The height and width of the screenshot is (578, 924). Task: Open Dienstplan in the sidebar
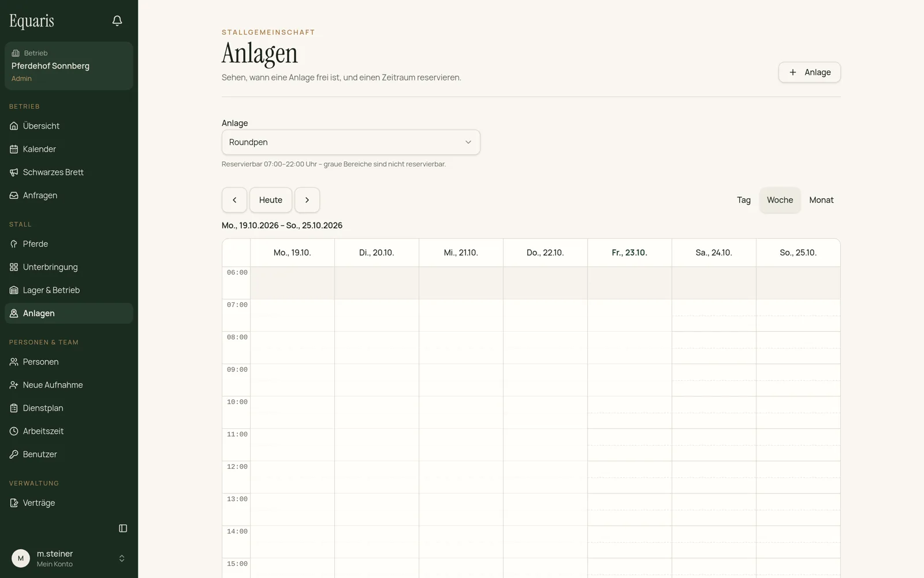click(x=69, y=408)
